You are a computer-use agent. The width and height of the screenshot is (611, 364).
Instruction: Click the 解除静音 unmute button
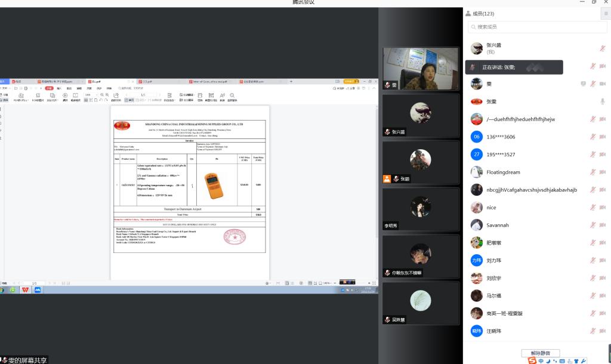540,353
